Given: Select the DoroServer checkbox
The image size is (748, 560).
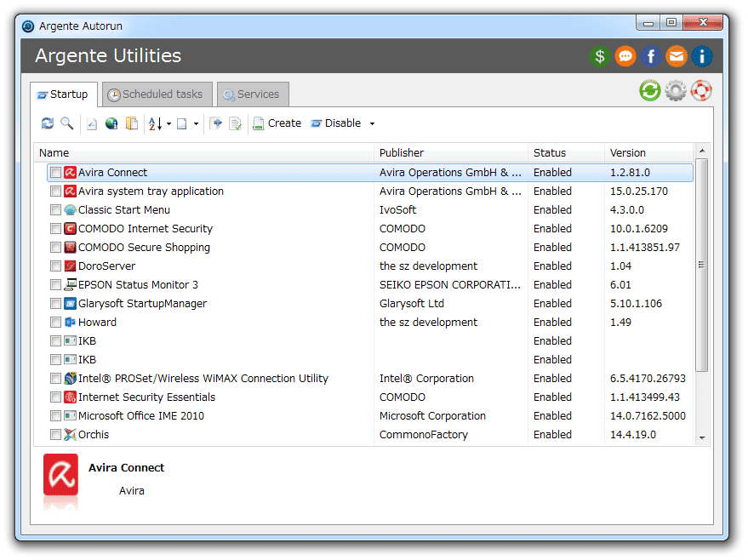Looking at the screenshot, I should tap(56, 266).
